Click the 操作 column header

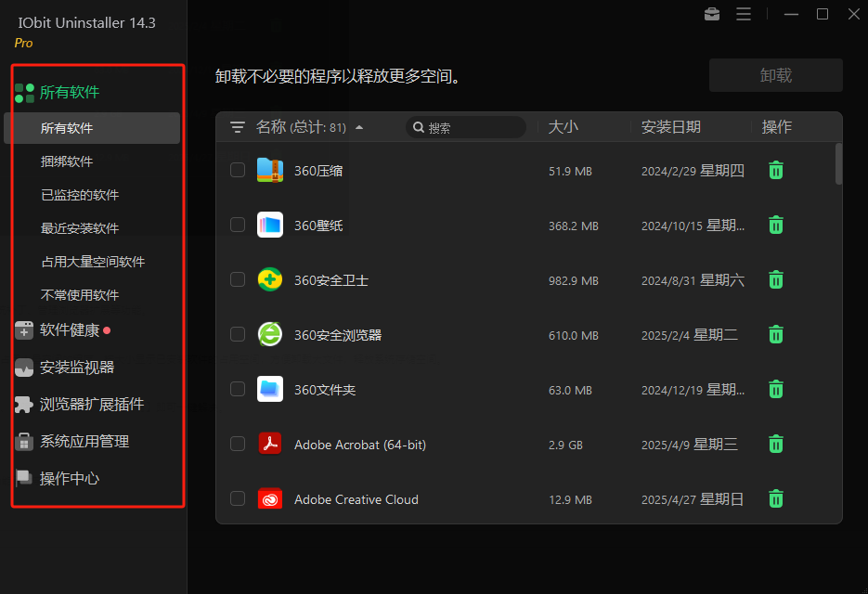(777, 127)
